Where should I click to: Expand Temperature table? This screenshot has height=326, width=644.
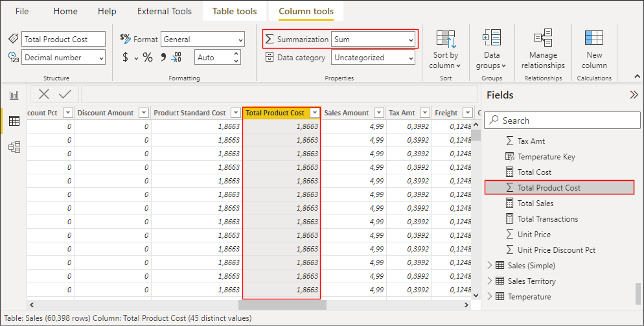pos(489,296)
